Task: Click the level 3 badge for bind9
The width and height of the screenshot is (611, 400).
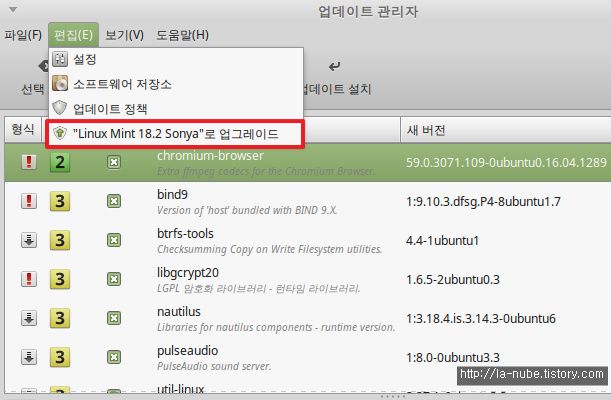Action: (x=60, y=201)
